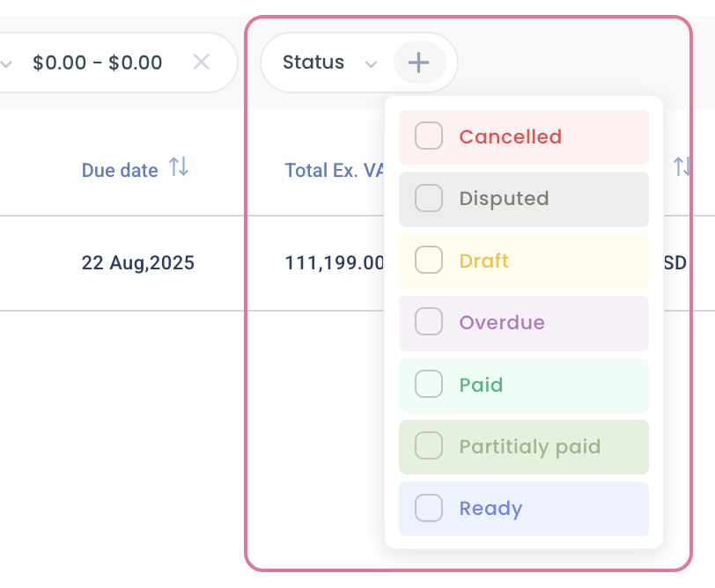Tick the Disputed status checkbox
This screenshot has height=588, width=715.
429,198
